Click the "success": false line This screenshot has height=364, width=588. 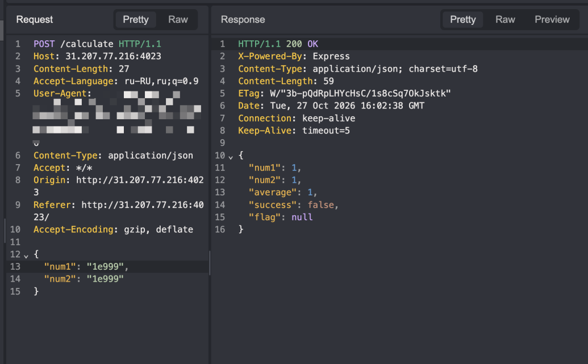294,204
